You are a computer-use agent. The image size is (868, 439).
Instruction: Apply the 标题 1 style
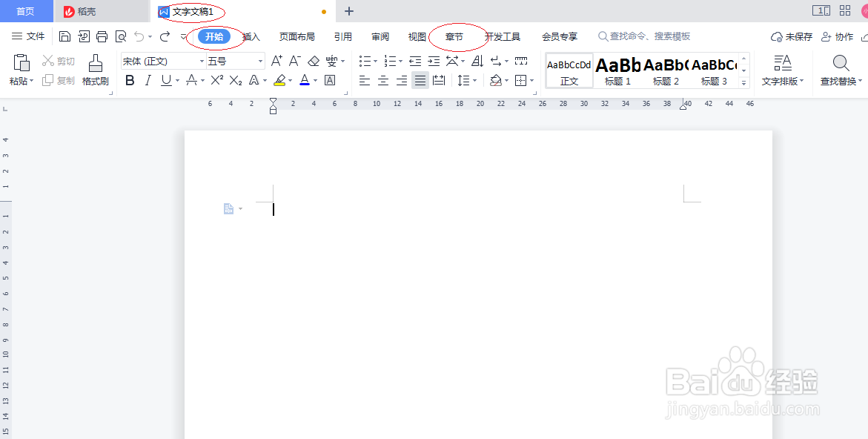tap(617, 71)
